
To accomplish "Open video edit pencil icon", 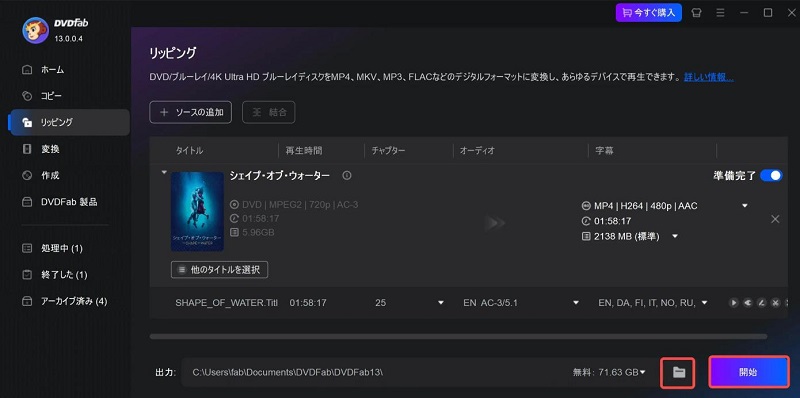I will 762,303.
